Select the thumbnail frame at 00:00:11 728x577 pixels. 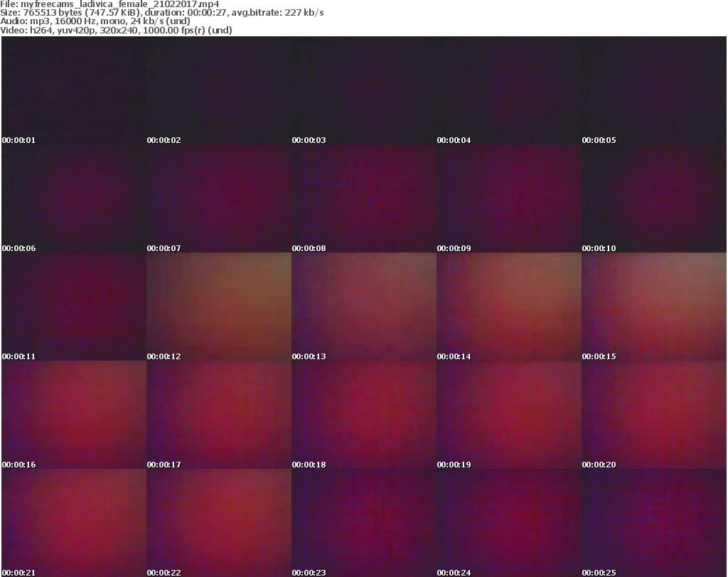(x=74, y=307)
